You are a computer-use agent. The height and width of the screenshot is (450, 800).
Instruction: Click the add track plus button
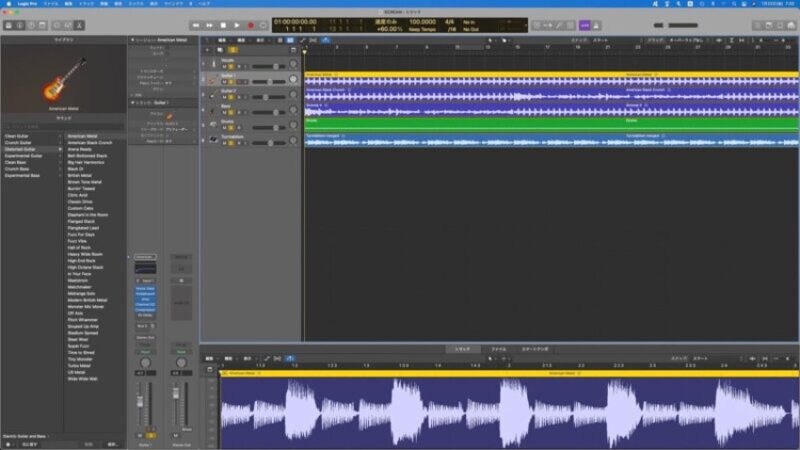pyautogui.click(x=208, y=48)
